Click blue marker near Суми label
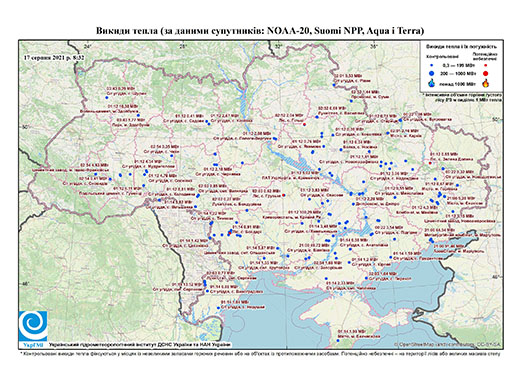The image size is (520, 368). click(351, 101)
